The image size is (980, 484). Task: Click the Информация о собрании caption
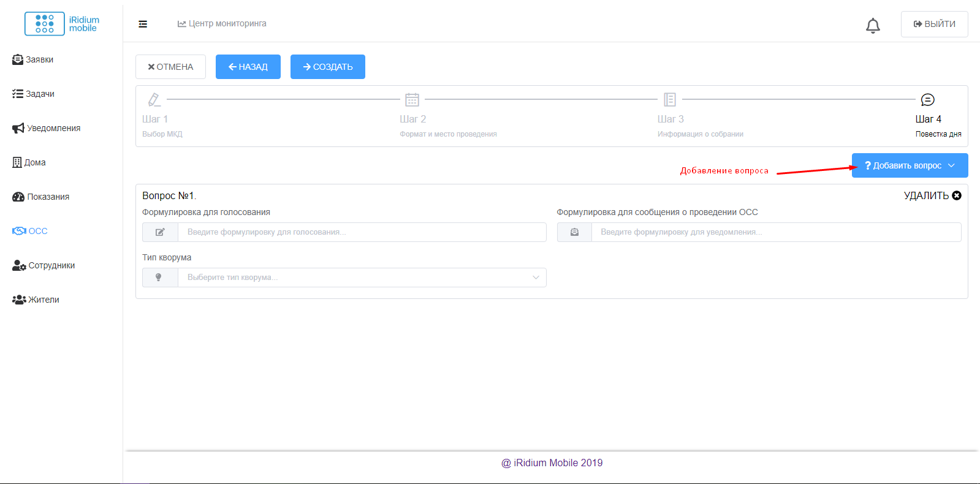[x=701, y=134]
